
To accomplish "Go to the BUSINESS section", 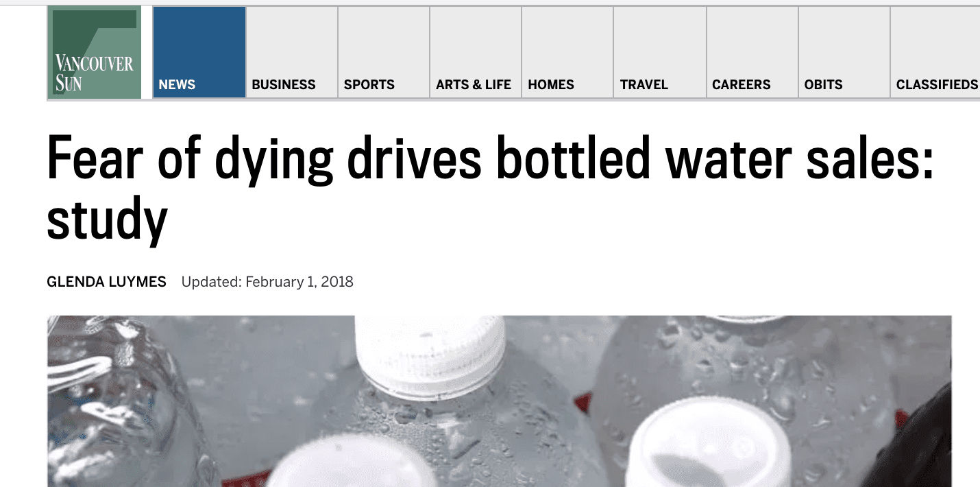I will tap(292, 52).
